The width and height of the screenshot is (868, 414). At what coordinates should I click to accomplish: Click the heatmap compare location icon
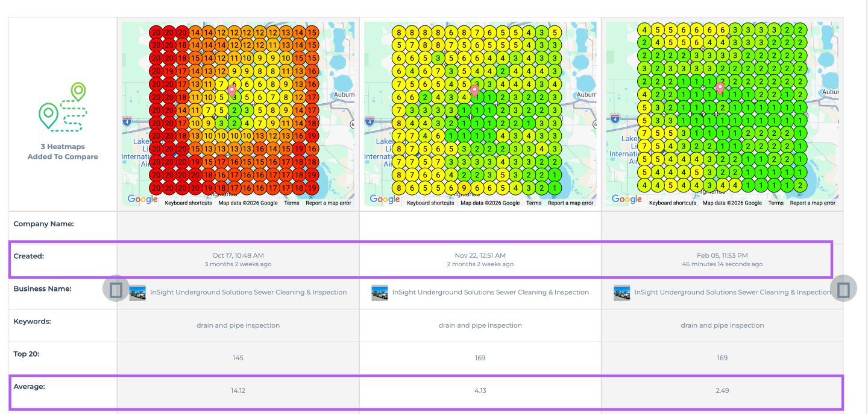63,107
